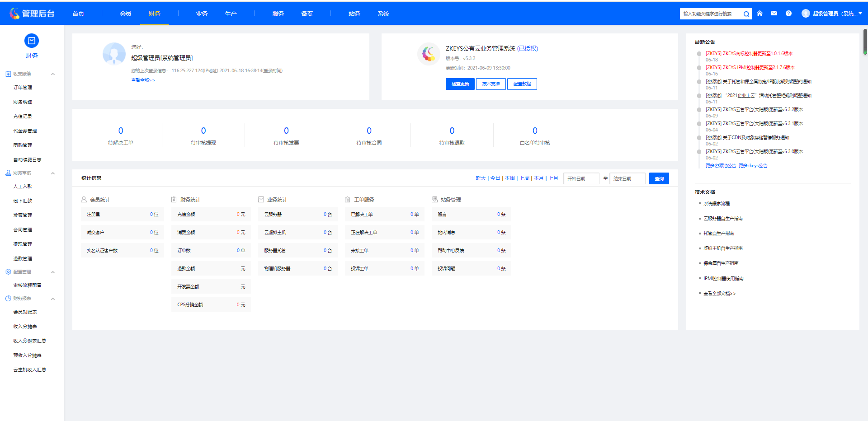Open the 会员 top menu

tap(125, 14)
